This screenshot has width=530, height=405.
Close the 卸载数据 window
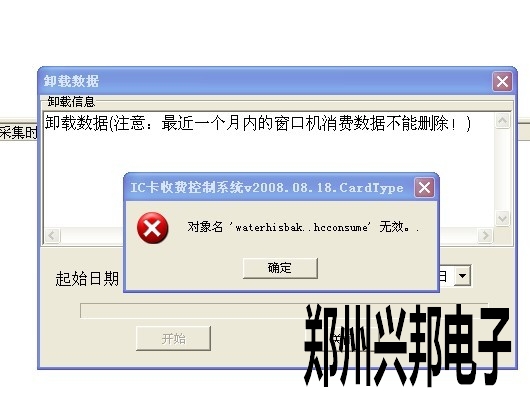(502, 81)
